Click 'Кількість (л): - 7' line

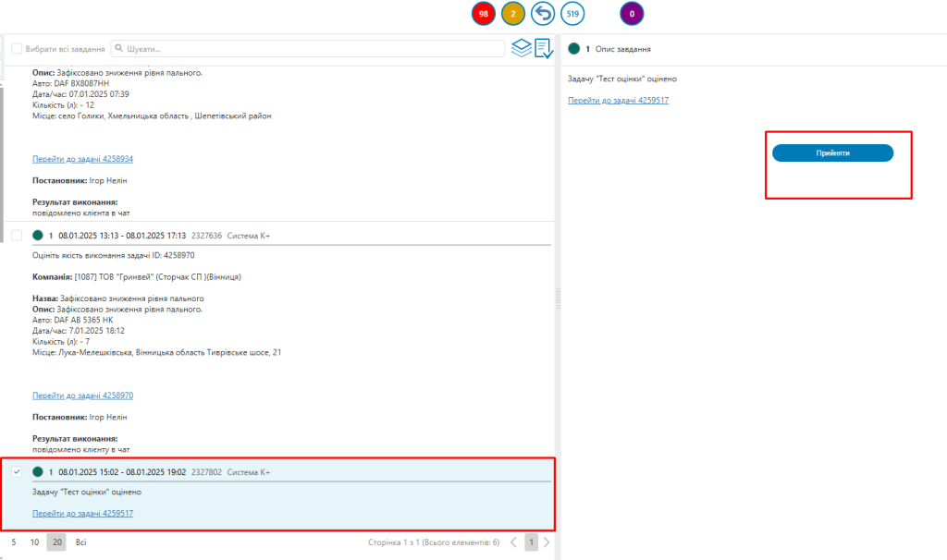click(61, 342)
